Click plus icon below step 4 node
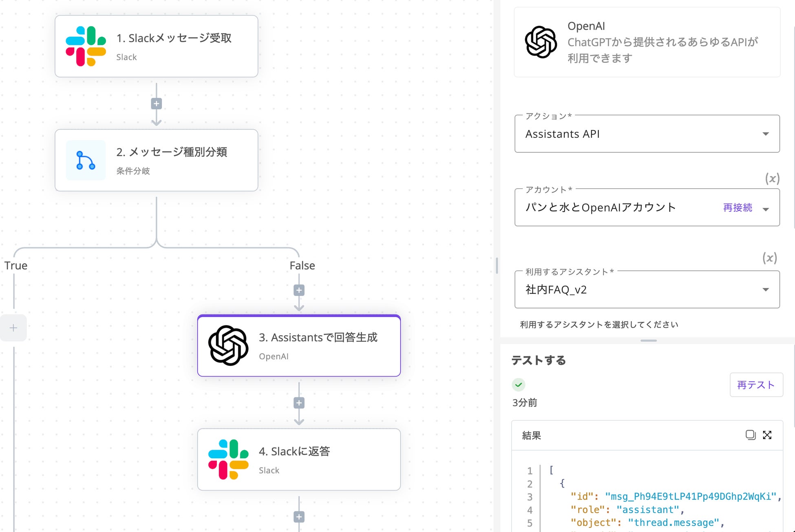 tap(299, 517)
